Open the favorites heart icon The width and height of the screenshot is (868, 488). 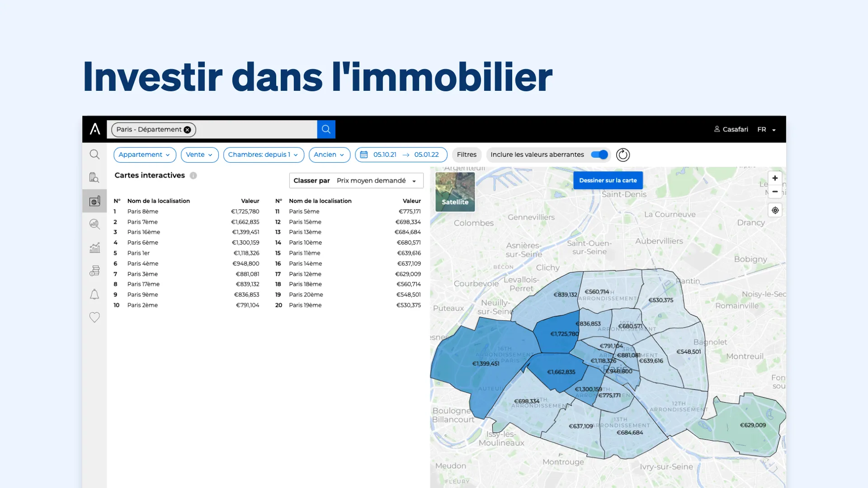pos(94,318)
